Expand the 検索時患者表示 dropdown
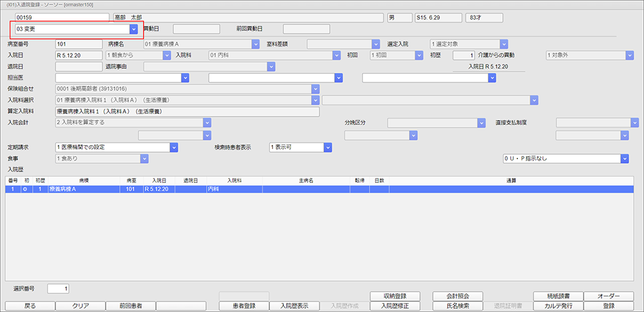The width and height of the screenshot is (644, 312). 328,147
